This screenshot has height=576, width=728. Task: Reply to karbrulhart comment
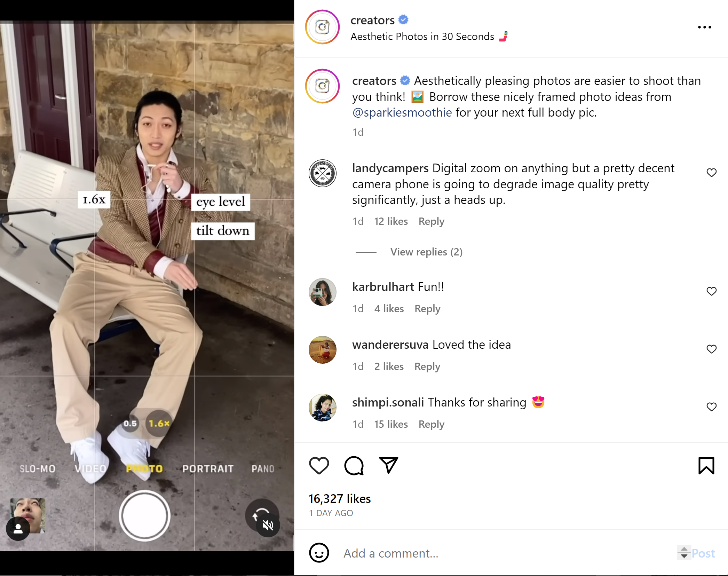427,309
